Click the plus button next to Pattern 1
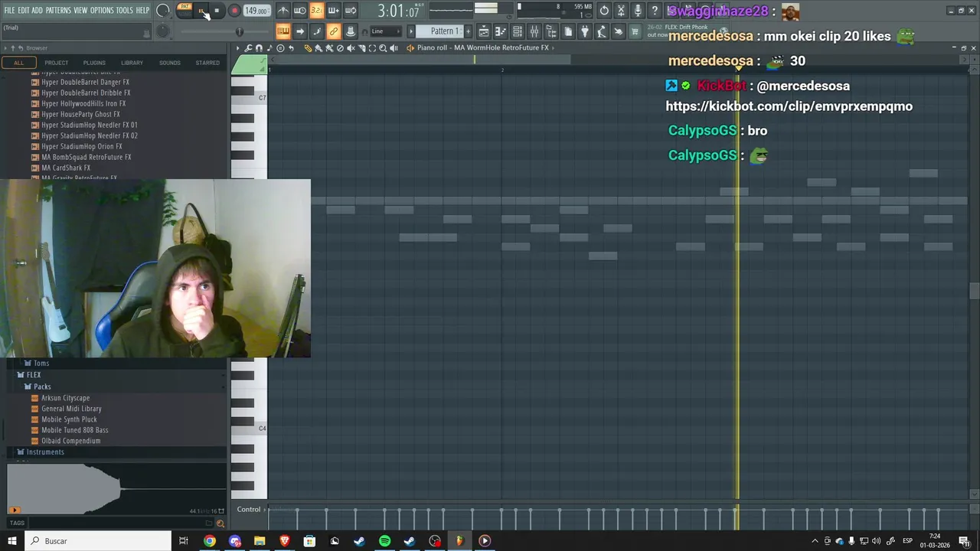 pos(469,31)
